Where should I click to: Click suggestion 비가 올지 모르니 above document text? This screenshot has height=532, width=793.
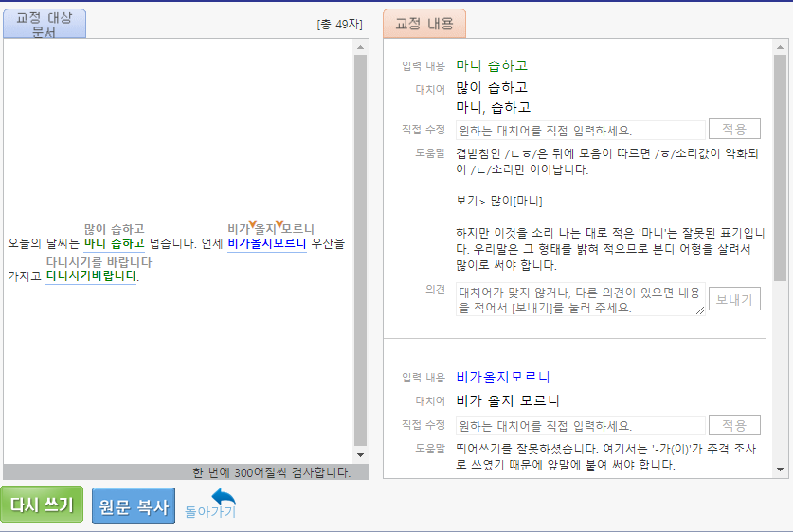271,228
